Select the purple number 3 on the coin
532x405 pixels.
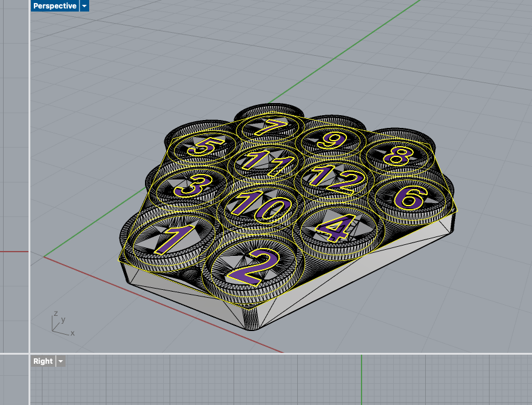(x=189, y=186)
